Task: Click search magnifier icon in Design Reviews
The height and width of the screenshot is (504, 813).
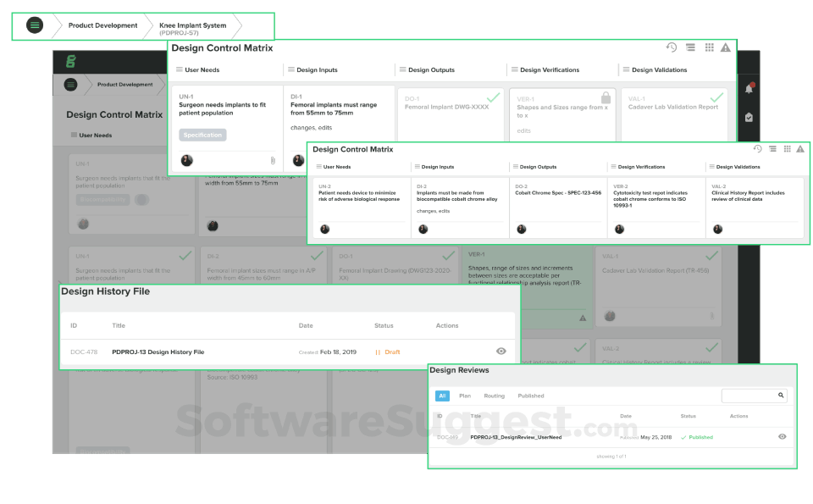Action: 781,395
